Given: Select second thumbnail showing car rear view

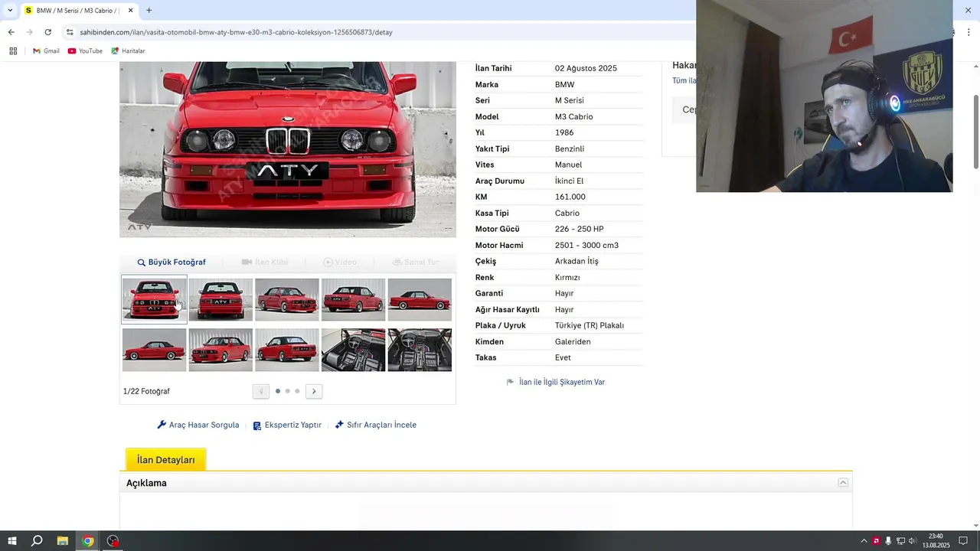Looking at the screenshot, I should 220,299.
